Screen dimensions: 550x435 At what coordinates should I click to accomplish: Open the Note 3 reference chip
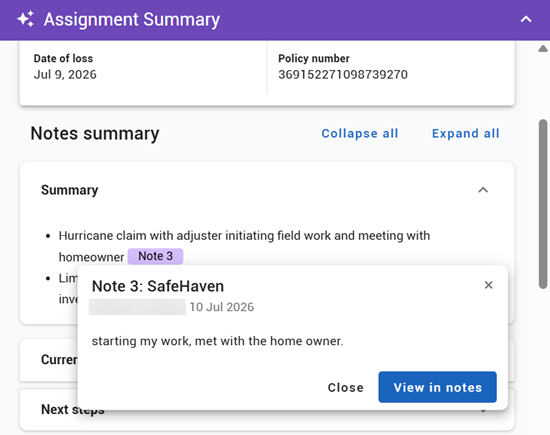[x=155, y=256]
